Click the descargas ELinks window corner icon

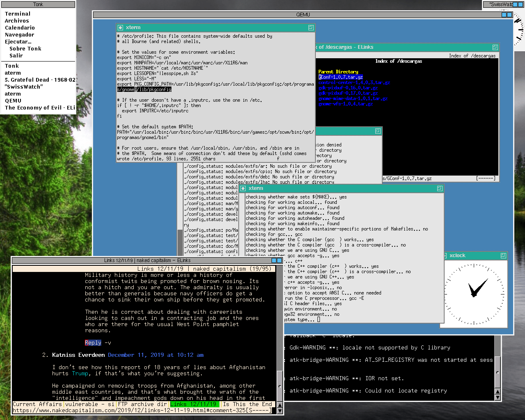(495, 47)
